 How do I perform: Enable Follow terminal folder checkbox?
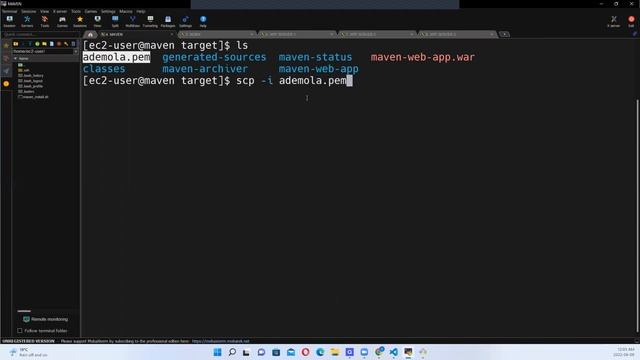pos(20,331)
